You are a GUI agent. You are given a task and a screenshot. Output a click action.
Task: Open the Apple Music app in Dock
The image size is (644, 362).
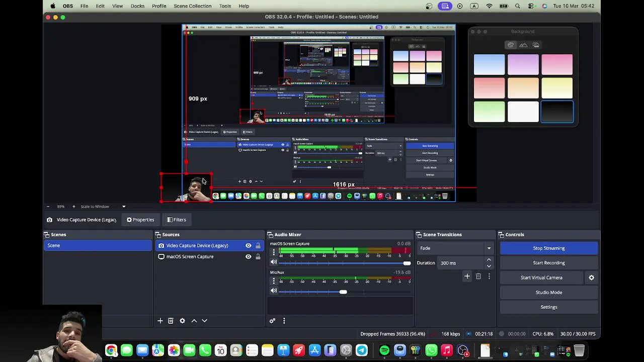447,350
